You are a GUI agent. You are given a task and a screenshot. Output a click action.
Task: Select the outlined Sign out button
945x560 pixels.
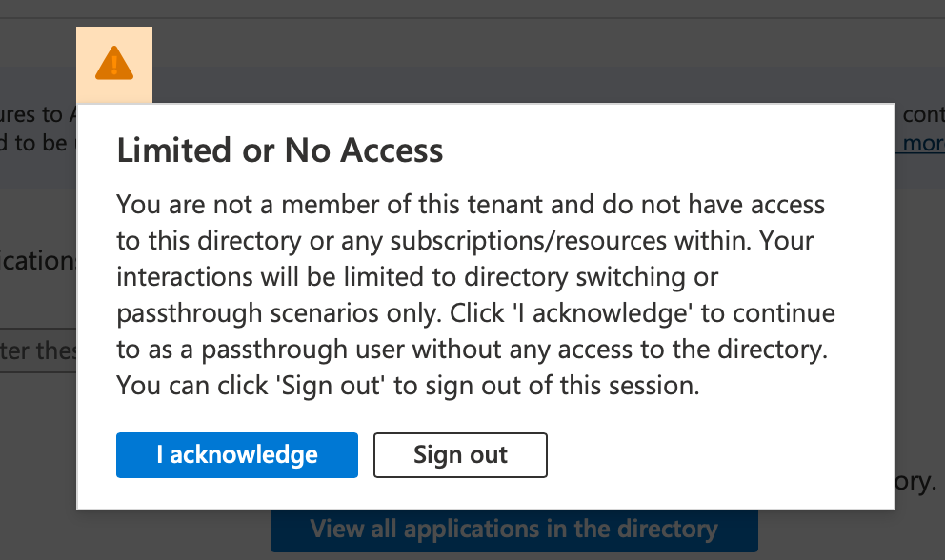click(460, 455)
